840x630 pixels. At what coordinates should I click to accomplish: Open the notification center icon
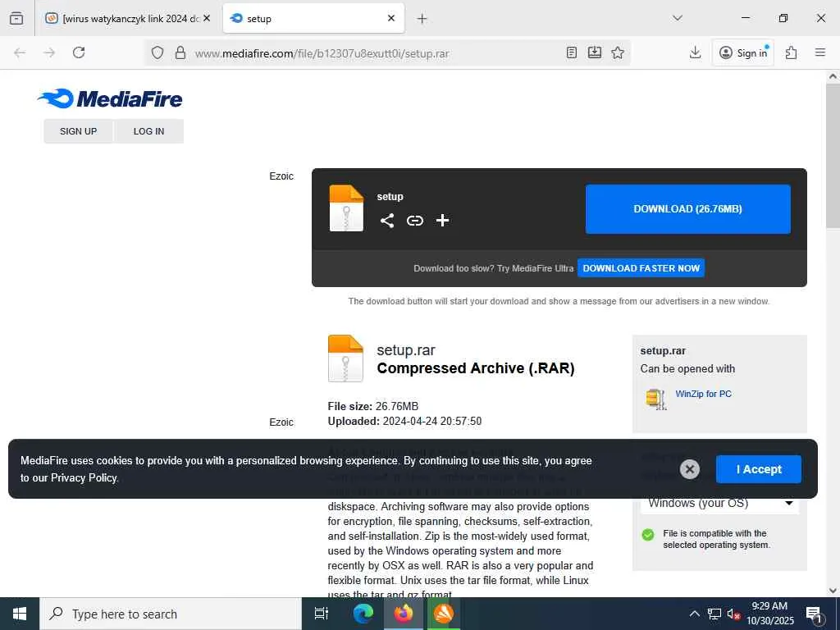(x=813, y=614)
